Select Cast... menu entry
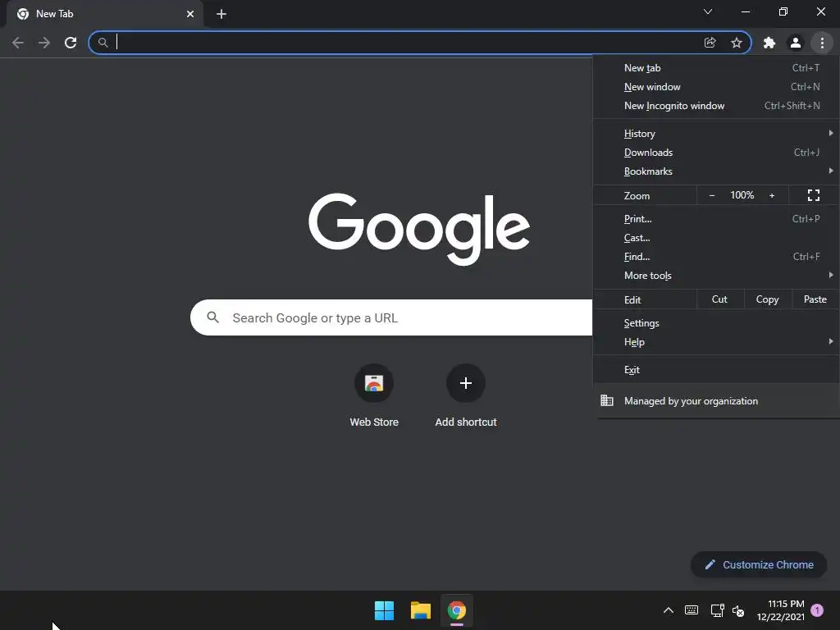The image size is (840, 630). pos(715,238)
